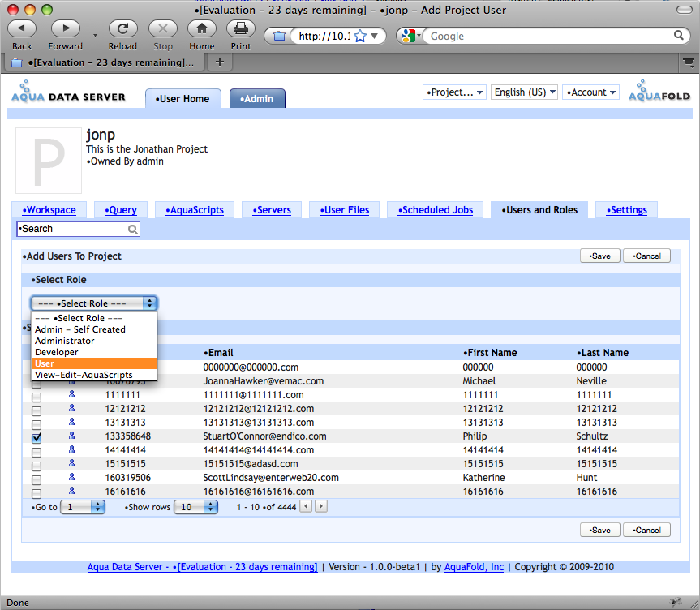Click the browser Back arrow icon
This screenshot has height=610, width=700.
pyautogui.click(x=21, y=28)
